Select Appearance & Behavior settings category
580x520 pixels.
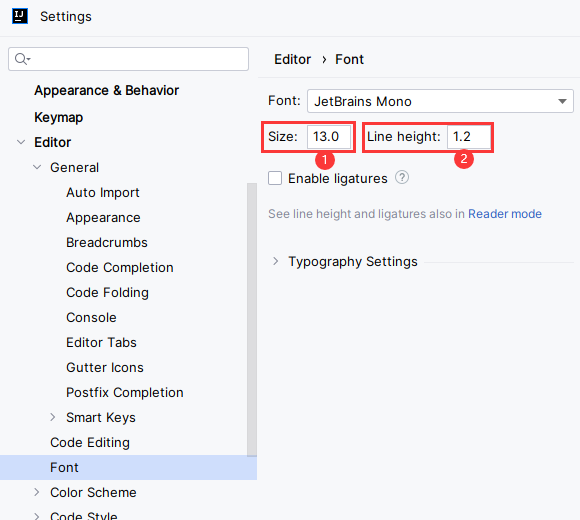click(107, 90)
